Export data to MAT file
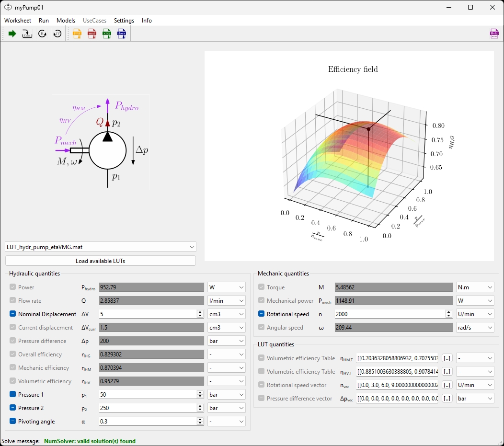This screenshot has height=446, width=504. point(92,34)
